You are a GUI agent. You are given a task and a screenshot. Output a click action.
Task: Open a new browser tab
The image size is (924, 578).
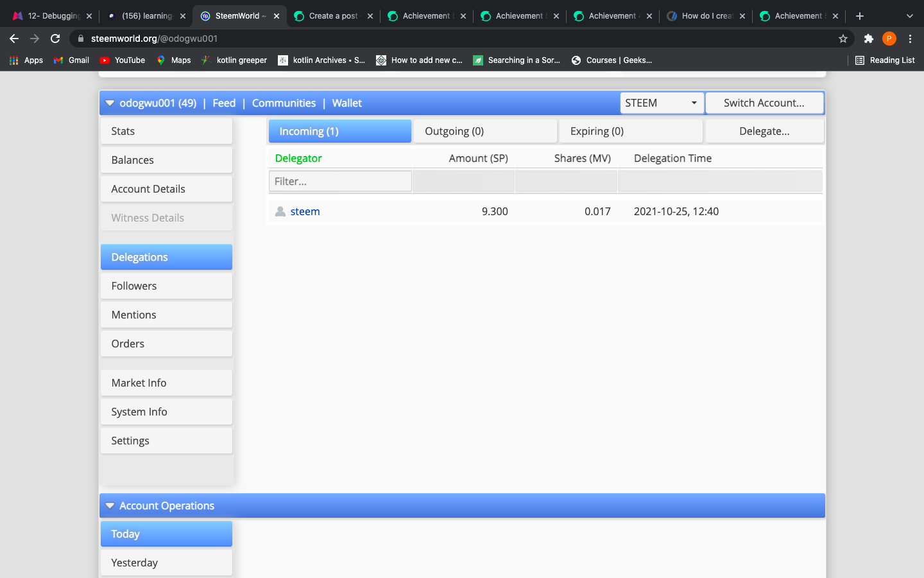[x=860, y=16]
